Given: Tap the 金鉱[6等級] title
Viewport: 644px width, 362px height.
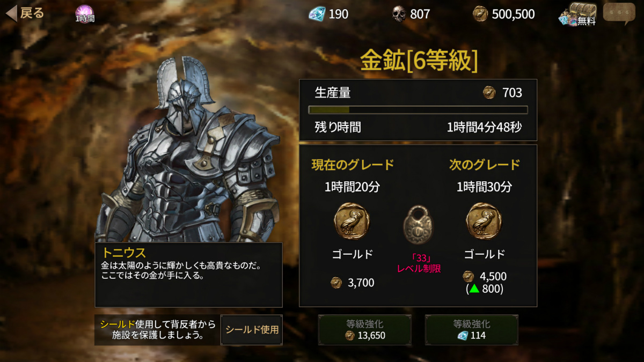Looking at the screenshot, I should [419, 61].
